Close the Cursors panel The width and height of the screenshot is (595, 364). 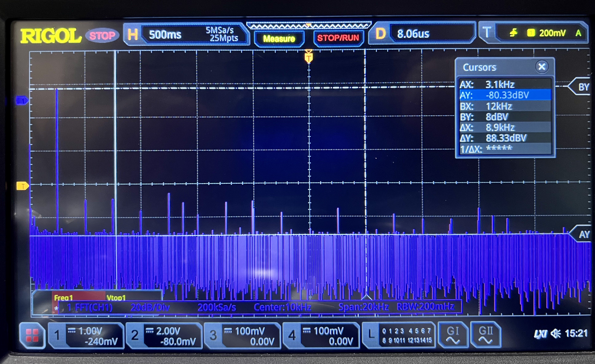(x=542, y=67)
